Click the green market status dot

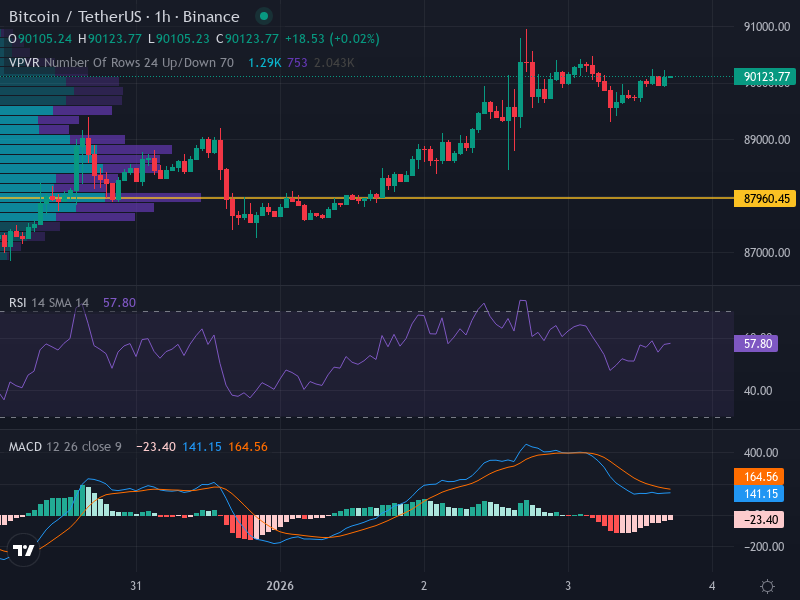(x=263, y=17)
